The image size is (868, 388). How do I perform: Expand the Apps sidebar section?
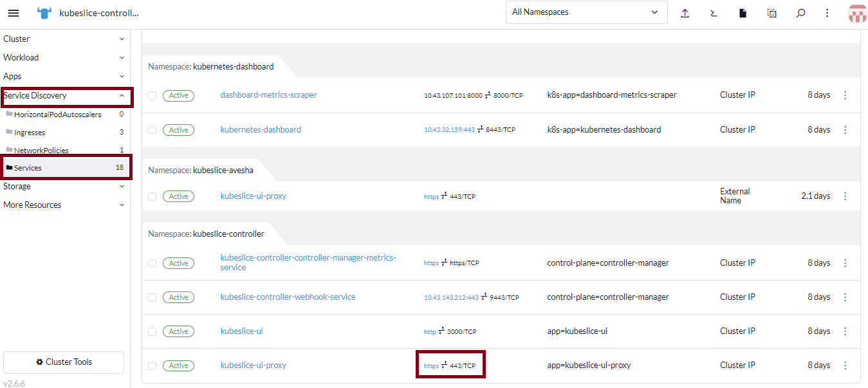click(x=64, y=77)
